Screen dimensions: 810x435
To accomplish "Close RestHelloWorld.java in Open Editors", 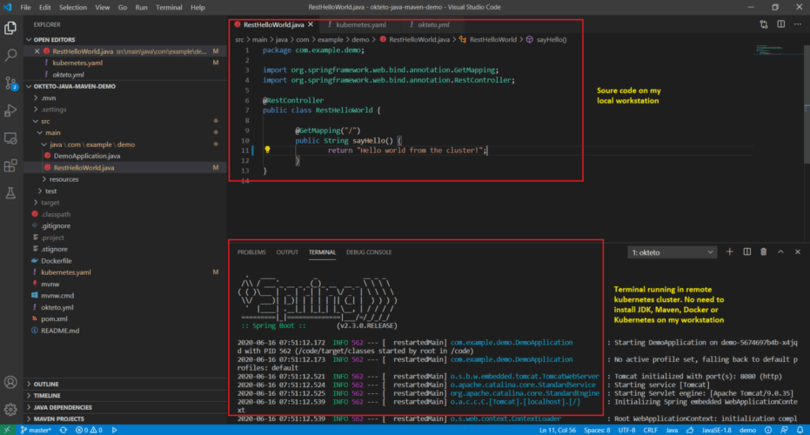I will pos(37,51).
